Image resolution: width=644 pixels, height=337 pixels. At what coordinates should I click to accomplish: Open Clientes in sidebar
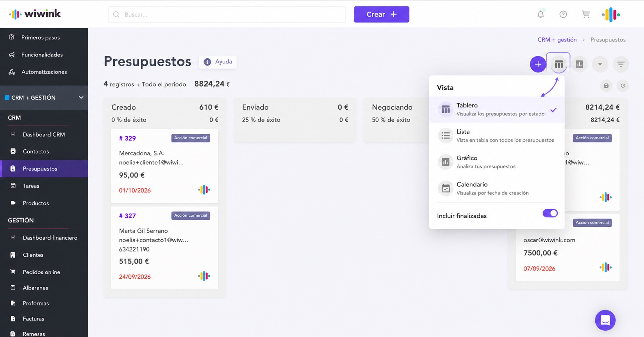(x=44, y=255)
